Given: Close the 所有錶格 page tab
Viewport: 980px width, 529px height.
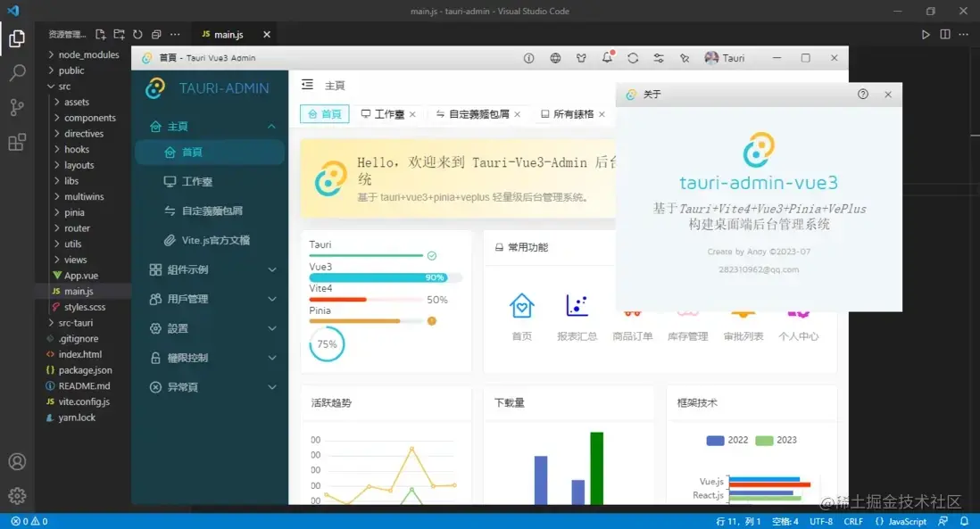Looking at the screenshot, I should (602, 114).
